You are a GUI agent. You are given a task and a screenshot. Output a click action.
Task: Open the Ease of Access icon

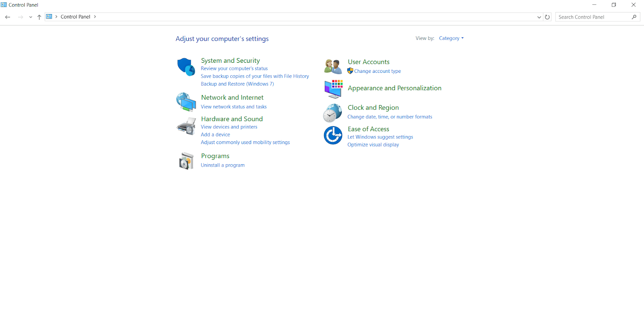(333, 135)
